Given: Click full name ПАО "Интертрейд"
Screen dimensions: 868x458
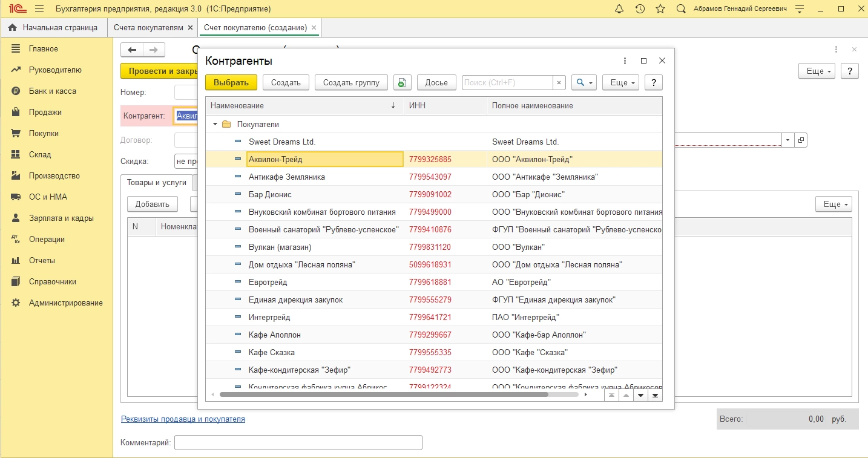Looking at the screenshot, I should [x=525, y=317].
